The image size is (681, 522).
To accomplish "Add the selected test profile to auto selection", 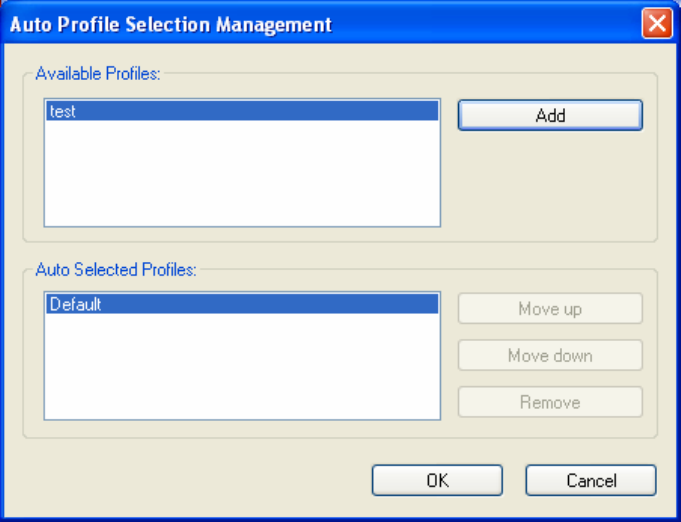I will 550,115.
